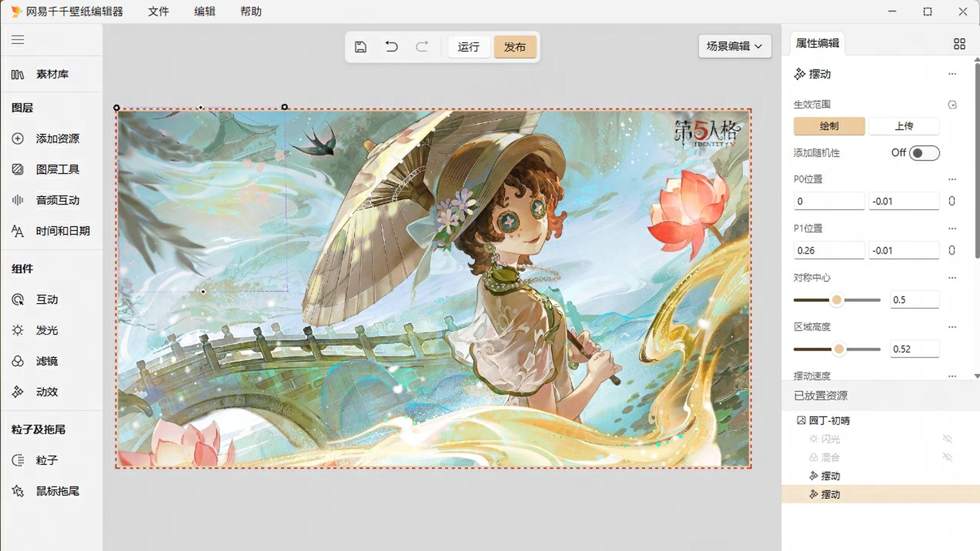Image resolution: width=980 pixels, height=551 pixels.
Task: Open the 素材库 asset library
Action: click(52, 74)
